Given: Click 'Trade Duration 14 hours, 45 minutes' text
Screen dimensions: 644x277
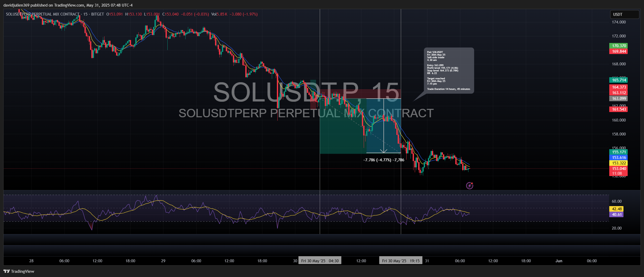Looking at the screenshot, I should coord(448,89).
